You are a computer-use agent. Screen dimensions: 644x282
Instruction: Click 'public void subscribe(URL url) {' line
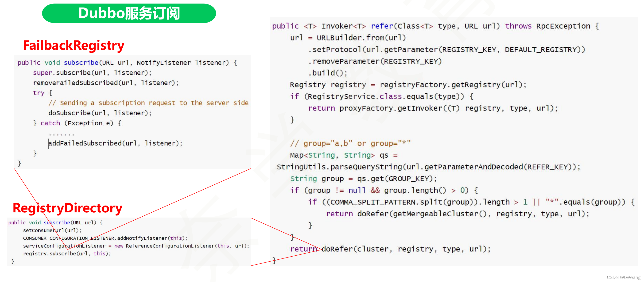(x=55, y=222)
